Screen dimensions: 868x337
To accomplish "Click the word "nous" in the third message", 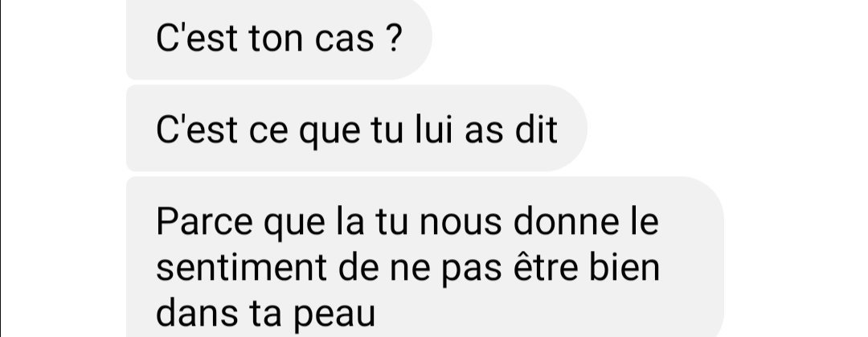I will (461, 223).
